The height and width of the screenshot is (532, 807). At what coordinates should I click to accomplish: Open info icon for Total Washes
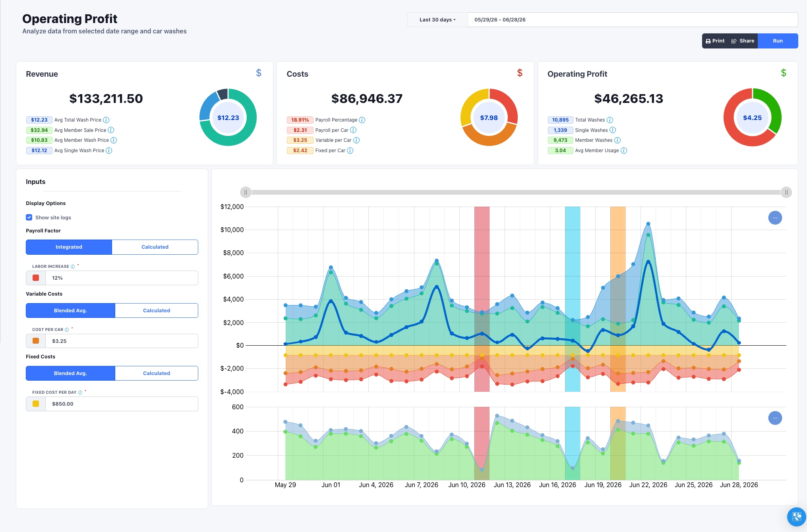coord(610,120)
